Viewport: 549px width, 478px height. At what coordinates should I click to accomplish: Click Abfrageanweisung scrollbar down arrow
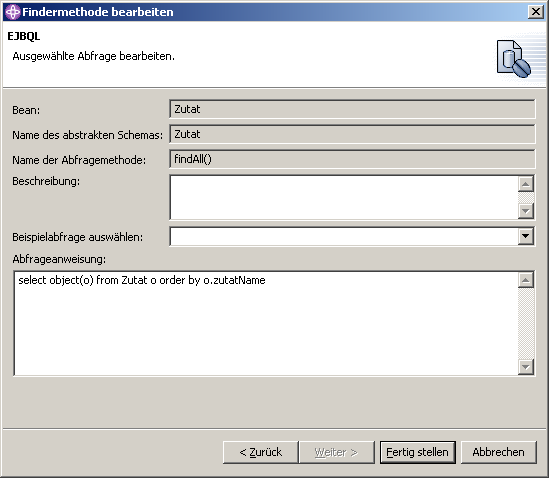click(x=526, y=367)
